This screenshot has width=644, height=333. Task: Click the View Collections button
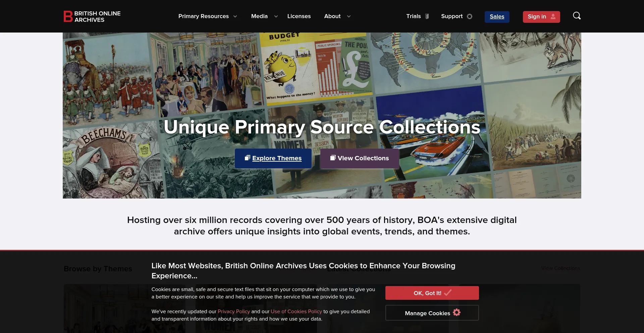click(x=359, y=158)
